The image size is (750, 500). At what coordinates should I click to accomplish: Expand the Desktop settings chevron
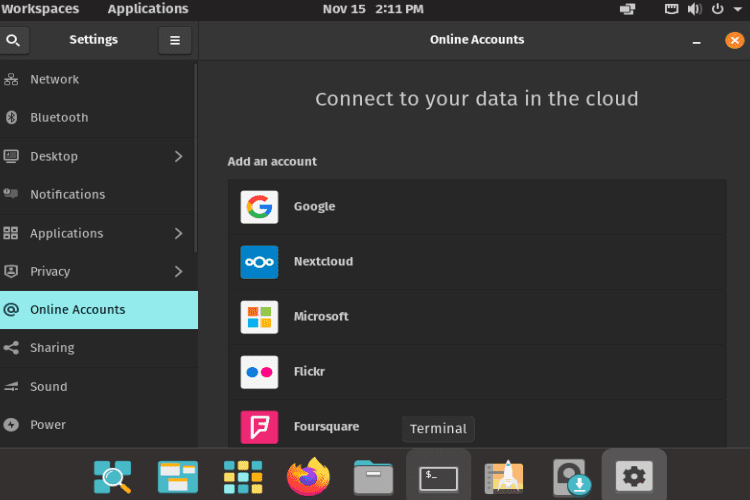(x=178, y=156)
